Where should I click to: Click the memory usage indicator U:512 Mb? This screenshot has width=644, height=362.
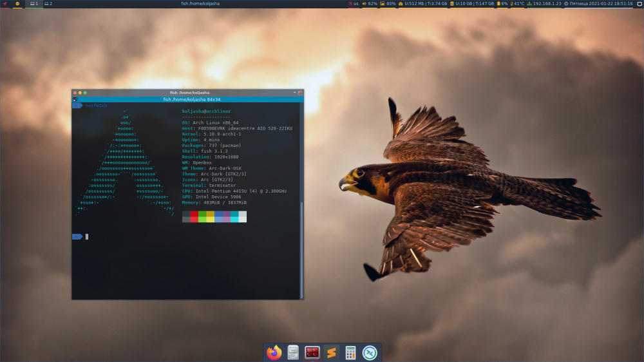(x=422, y=4)
